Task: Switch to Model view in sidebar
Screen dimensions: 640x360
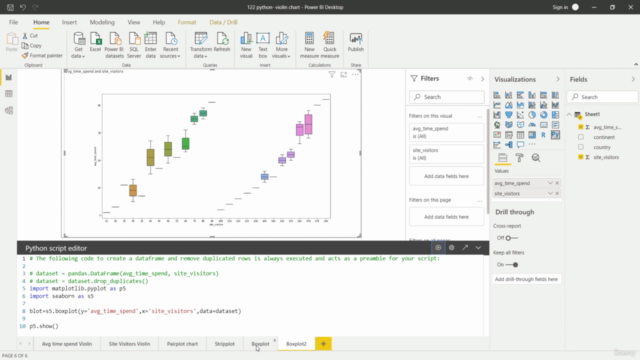Action: [9, 110]
